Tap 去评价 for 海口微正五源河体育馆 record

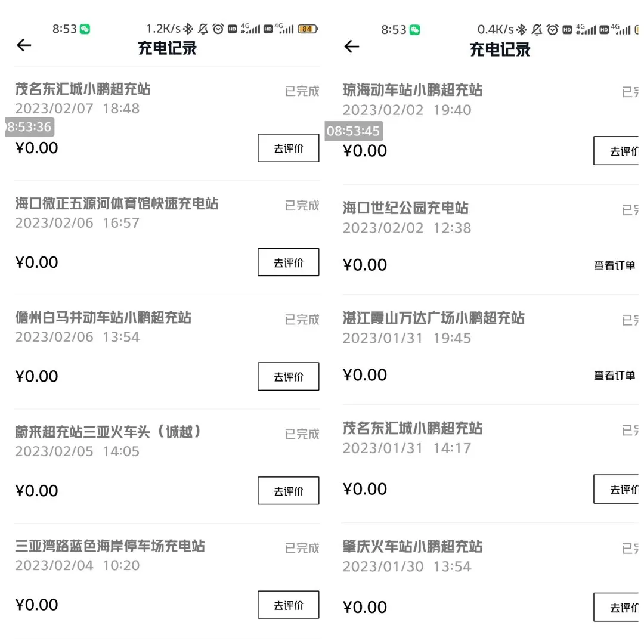tap(289, 262)
